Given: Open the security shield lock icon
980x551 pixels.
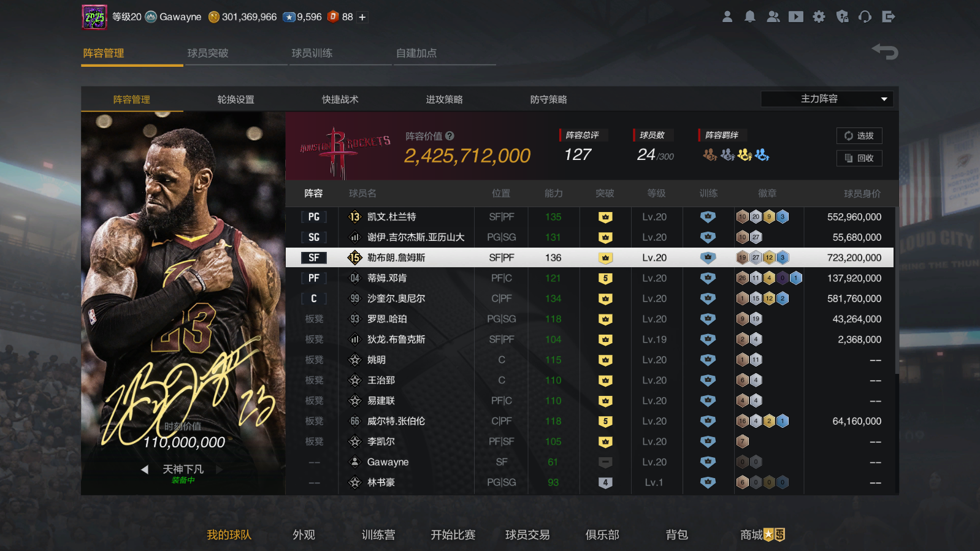Looking at the screenshot, I should [843, 17].
